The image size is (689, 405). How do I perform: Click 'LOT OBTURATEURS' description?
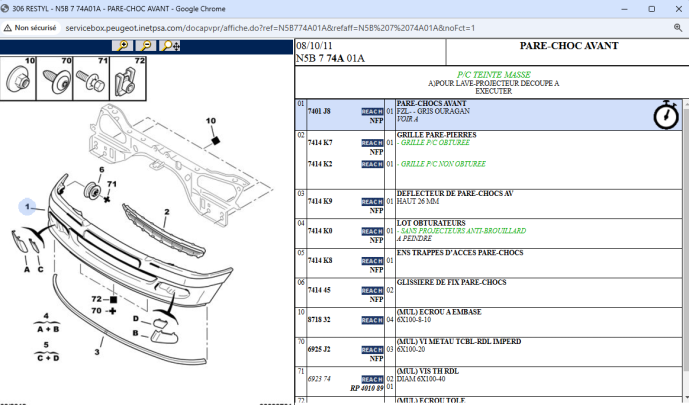click(x=431, y=223)
